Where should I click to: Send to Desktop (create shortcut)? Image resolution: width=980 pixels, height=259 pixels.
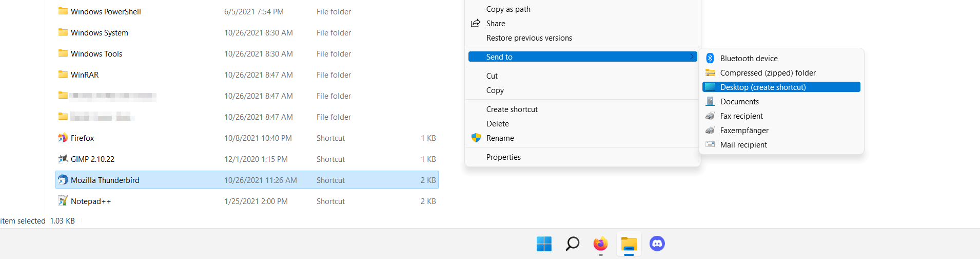[x=781, y=87]
